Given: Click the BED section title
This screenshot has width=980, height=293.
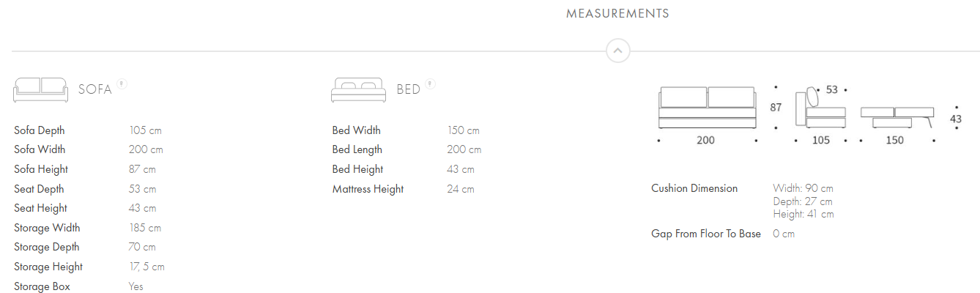Looking at the screenshot, I should [409, 89].
